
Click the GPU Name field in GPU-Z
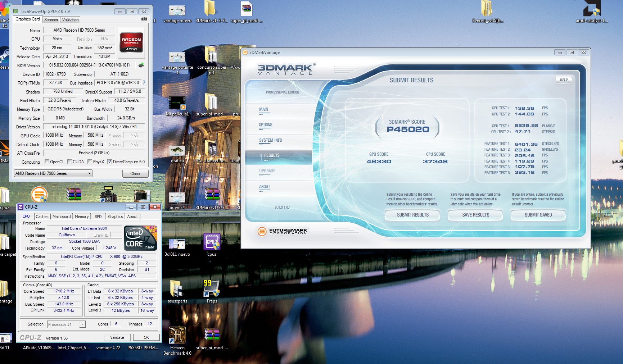[x=79, y=30]
